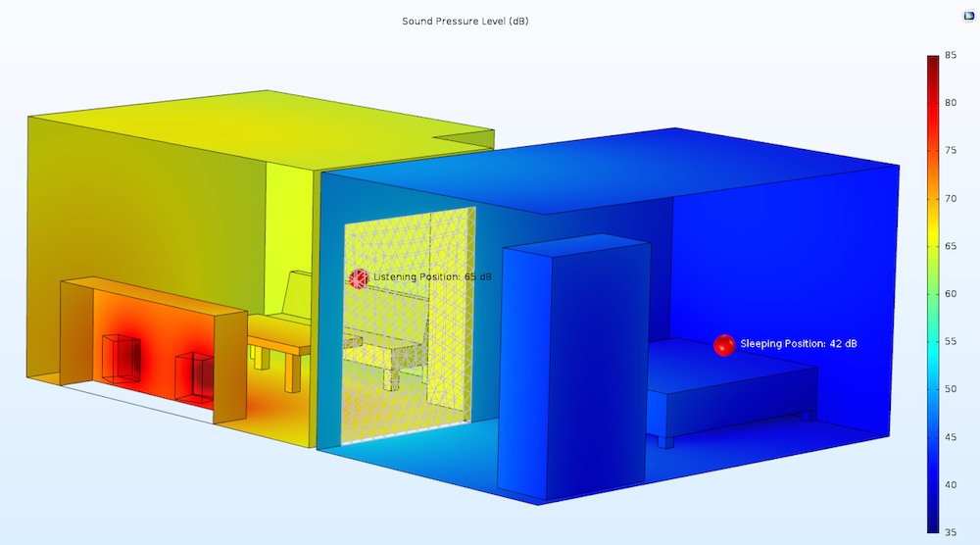This screenshot has height=545, width=980.
Task: Select the red Listening Position marker sphere
Action: point(358,278)
